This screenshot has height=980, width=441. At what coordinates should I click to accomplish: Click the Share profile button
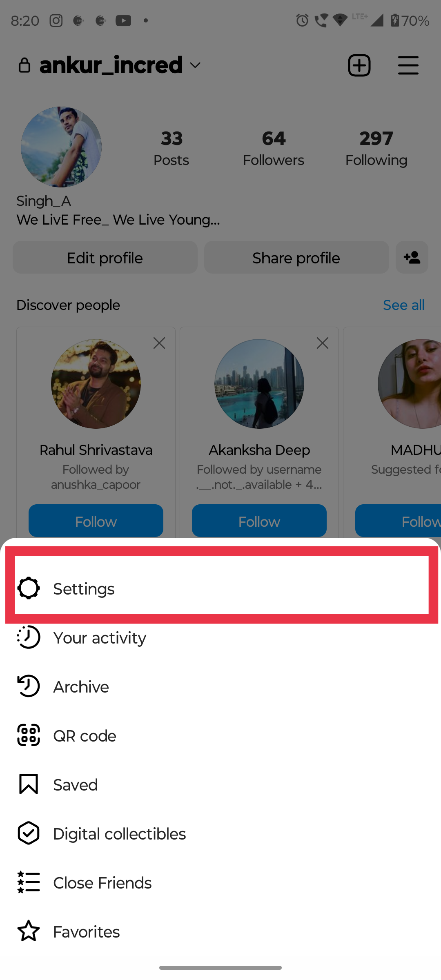[x=296, y=257]
